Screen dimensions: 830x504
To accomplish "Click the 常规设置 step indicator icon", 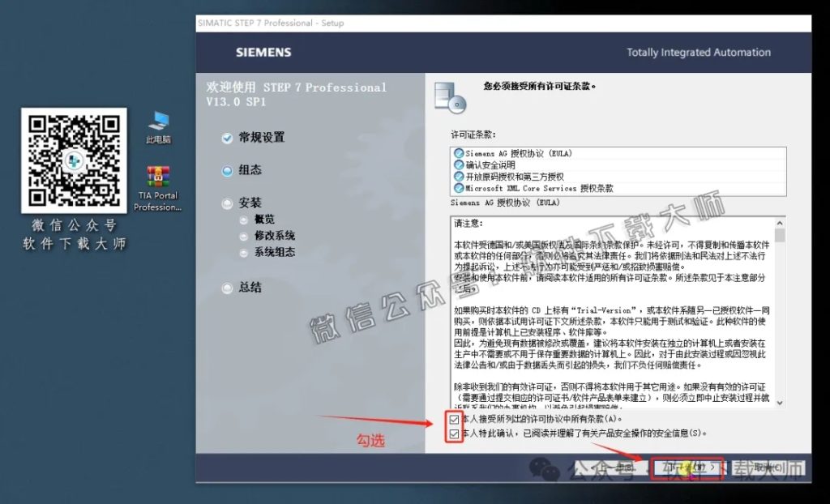I will 227,138.
